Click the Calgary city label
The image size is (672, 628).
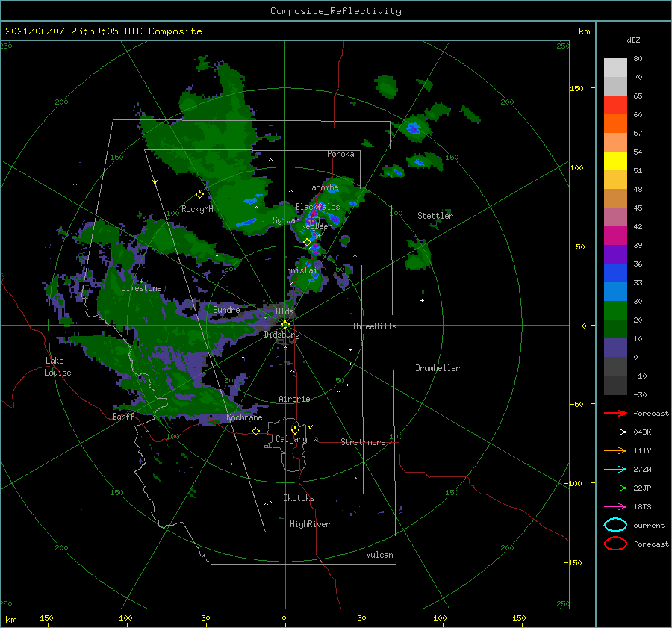pyautogui.click(x=291, y=439)
